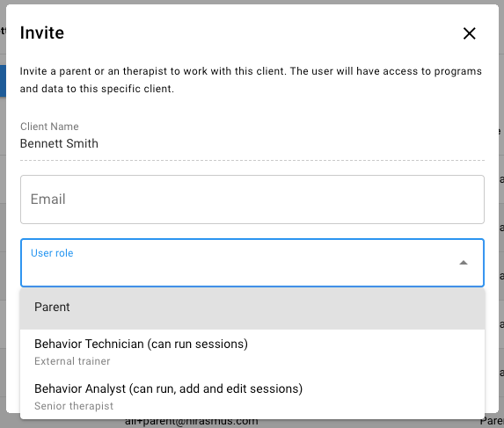Click the Invite dialog title
This screenshot has height=428, width=504.
tap(42, 33)
